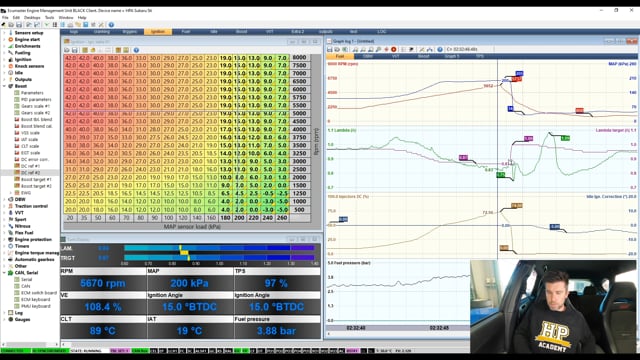
Task: Click the TRGT lambda target bar
Action: (219, 258)
